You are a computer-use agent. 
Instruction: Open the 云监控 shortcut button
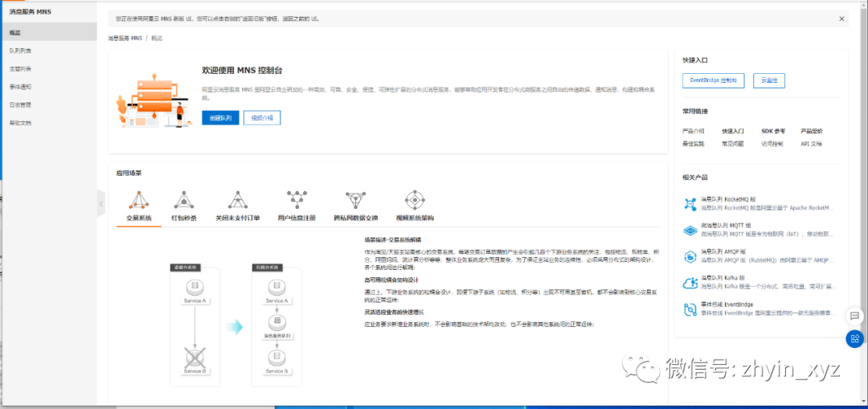pos(769,80)
